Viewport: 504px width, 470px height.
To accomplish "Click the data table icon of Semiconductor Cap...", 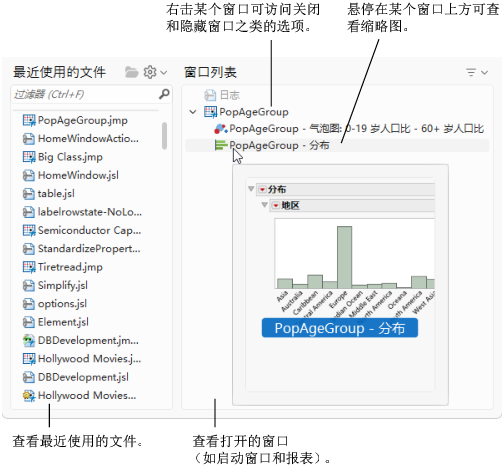I will (29, 230).
